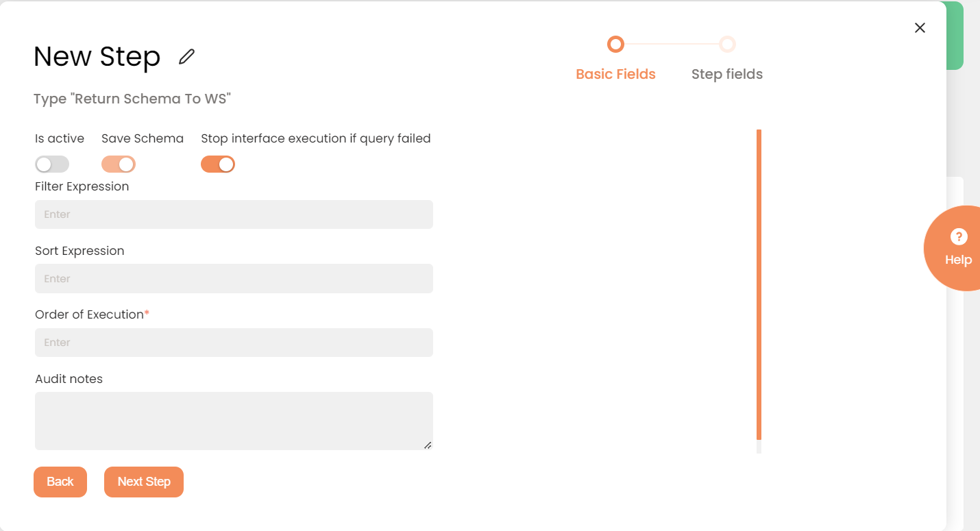Viewport: 980px width, 531px height.
Task: Turn off Stop interface execution if query failed
Action: click(x=218, y=164)
